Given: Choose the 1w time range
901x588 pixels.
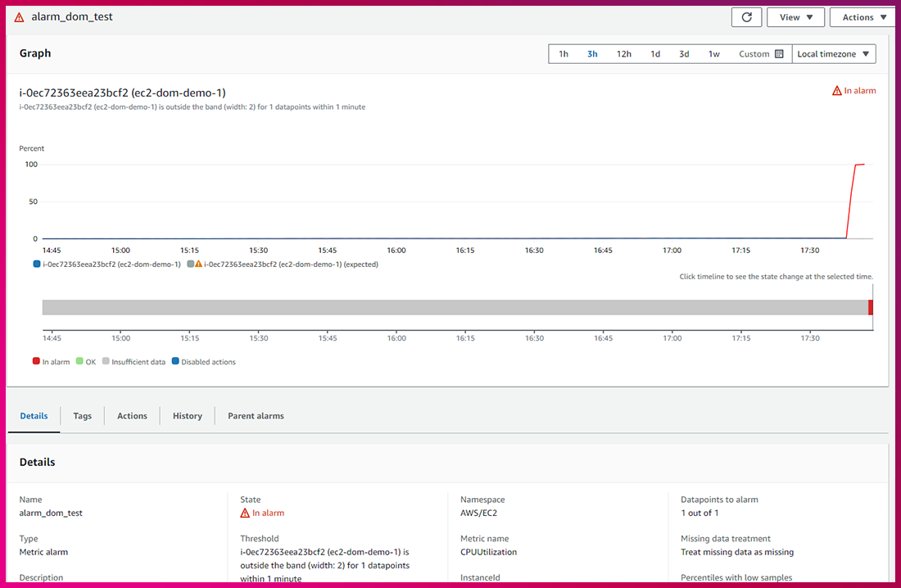Looking at the screenshot, I should (713, 54).
